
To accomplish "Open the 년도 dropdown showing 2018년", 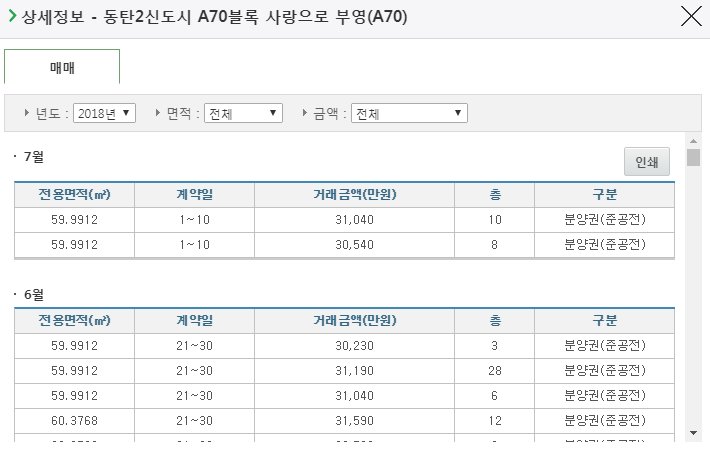I will pyautogui.click(x=104, y=113).
